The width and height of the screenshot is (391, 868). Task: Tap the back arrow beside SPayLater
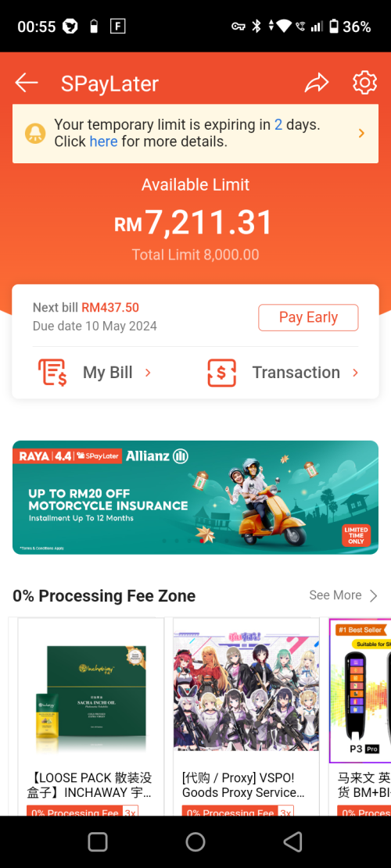coord(26,83)
